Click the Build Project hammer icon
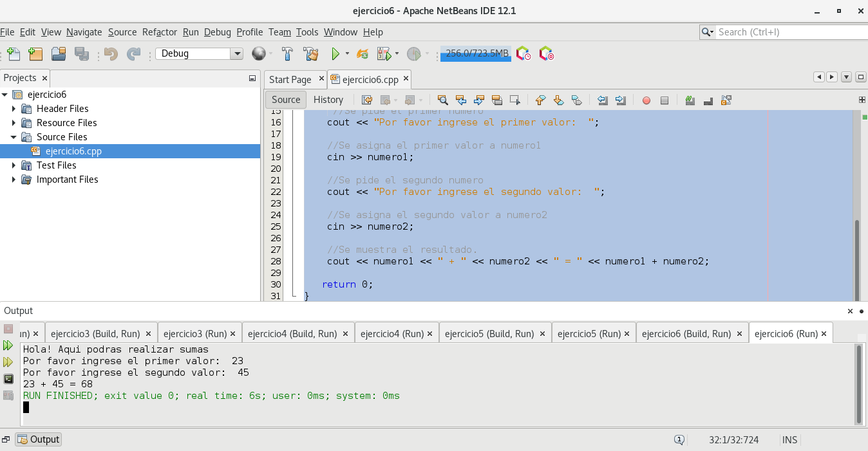 pyautogui.click(x=288, y=54)
